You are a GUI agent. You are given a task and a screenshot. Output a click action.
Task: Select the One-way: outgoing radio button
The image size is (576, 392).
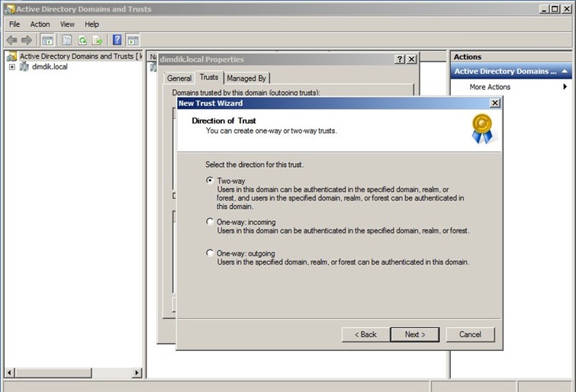click(209, 252)
